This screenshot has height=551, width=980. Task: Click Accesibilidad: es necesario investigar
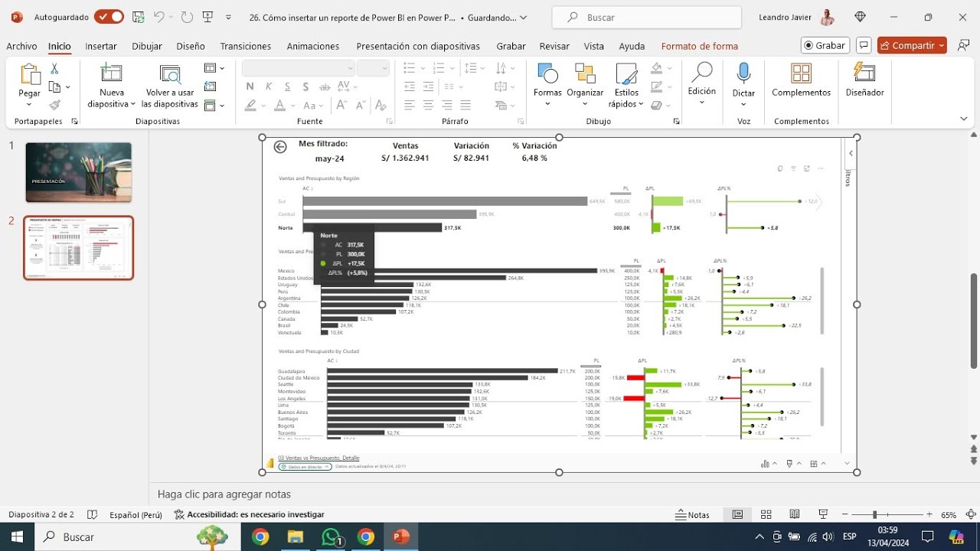coord(249,515)
